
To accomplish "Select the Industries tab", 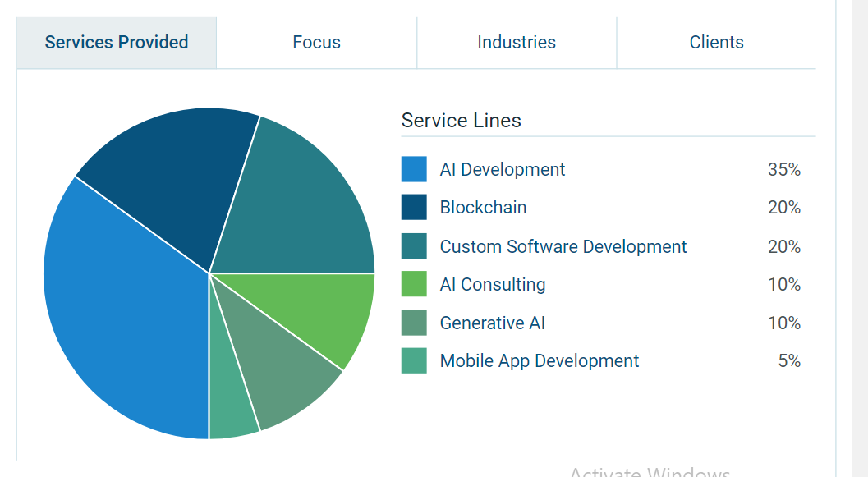I will pyautogui.click(x=517, y=43).
